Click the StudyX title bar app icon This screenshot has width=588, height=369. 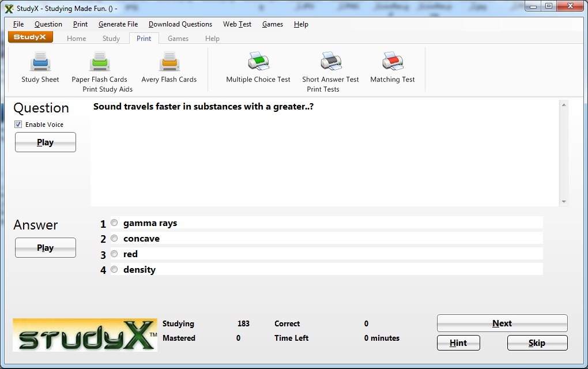coord(9,8)
